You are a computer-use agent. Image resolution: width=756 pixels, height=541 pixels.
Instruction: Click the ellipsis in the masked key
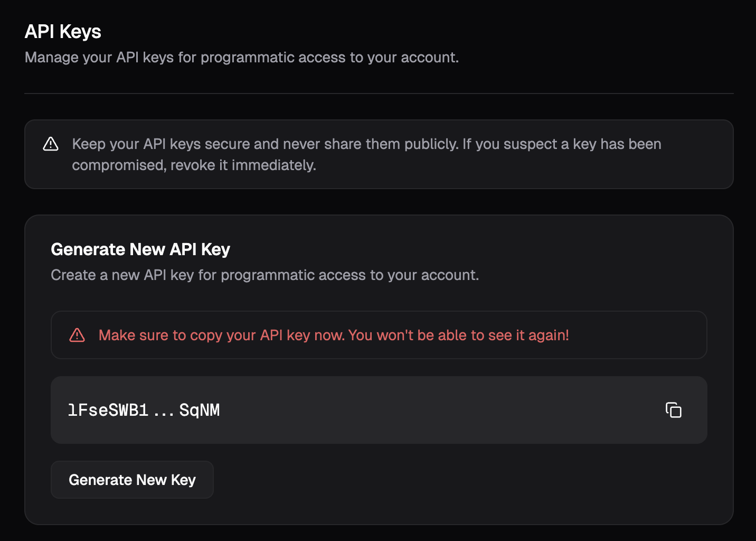[164, 411]
